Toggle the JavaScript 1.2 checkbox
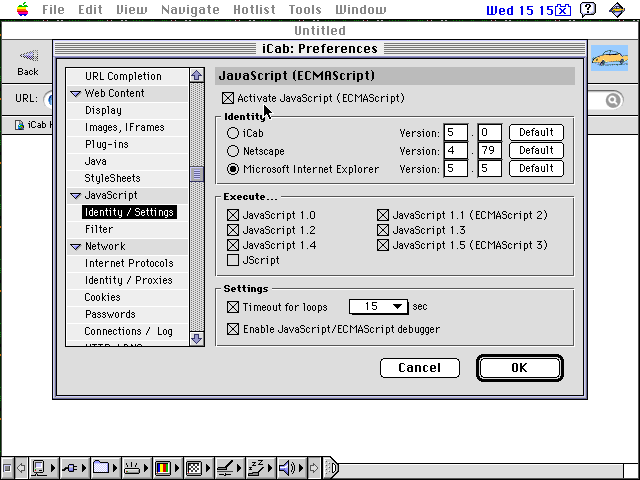640x480 pixels. [x=233, y=230]
